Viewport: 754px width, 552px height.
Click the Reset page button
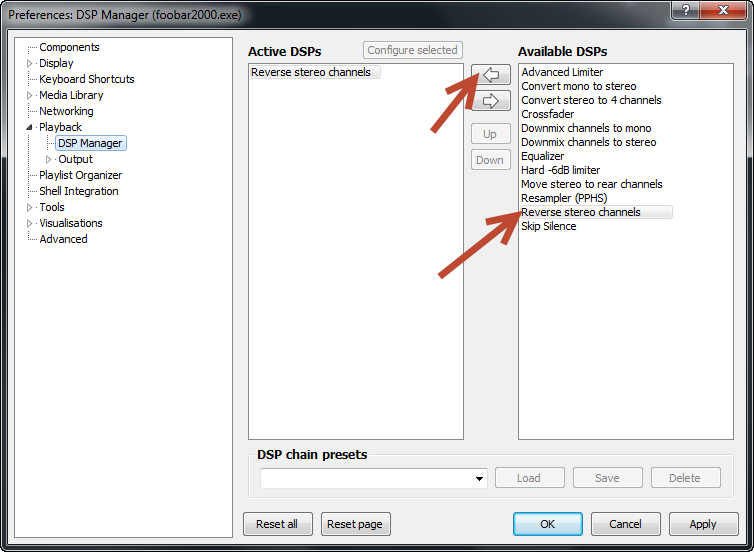click(355, 524)
